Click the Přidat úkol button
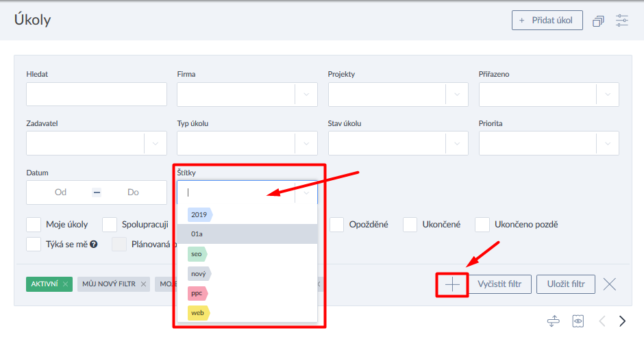This screenshot has width=644, height=337. click(x=547, y=21)
